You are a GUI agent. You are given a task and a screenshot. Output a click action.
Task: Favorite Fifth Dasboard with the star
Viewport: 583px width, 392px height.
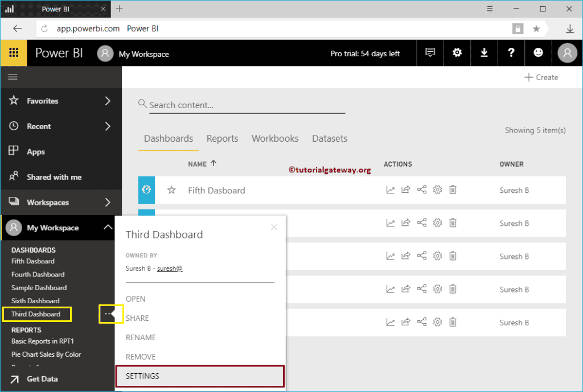point(171,190)
